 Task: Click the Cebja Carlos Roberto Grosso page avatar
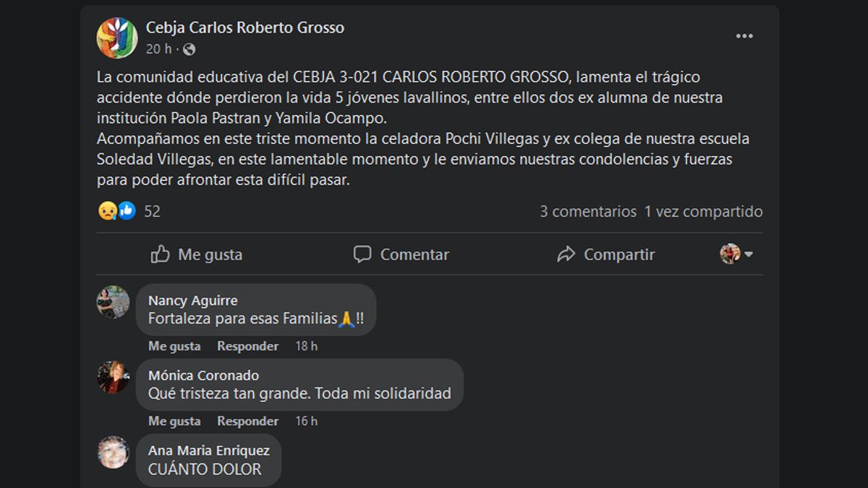coord(117,38)
